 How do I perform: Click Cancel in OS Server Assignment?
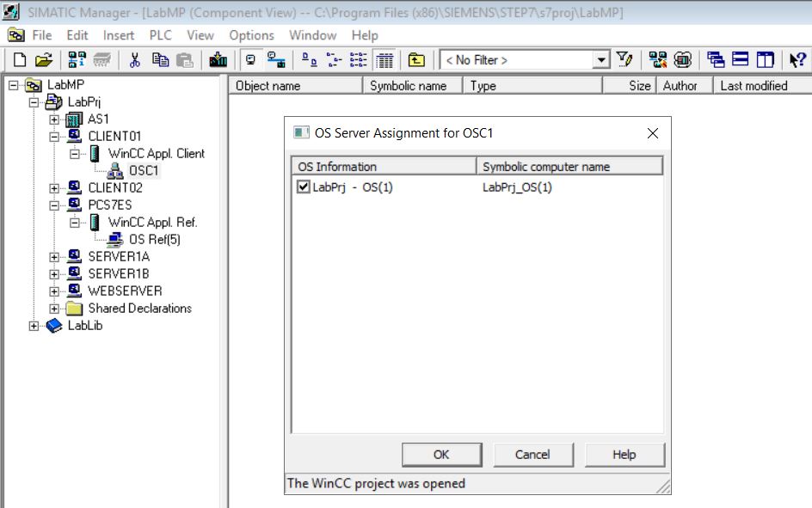(533, 455)
